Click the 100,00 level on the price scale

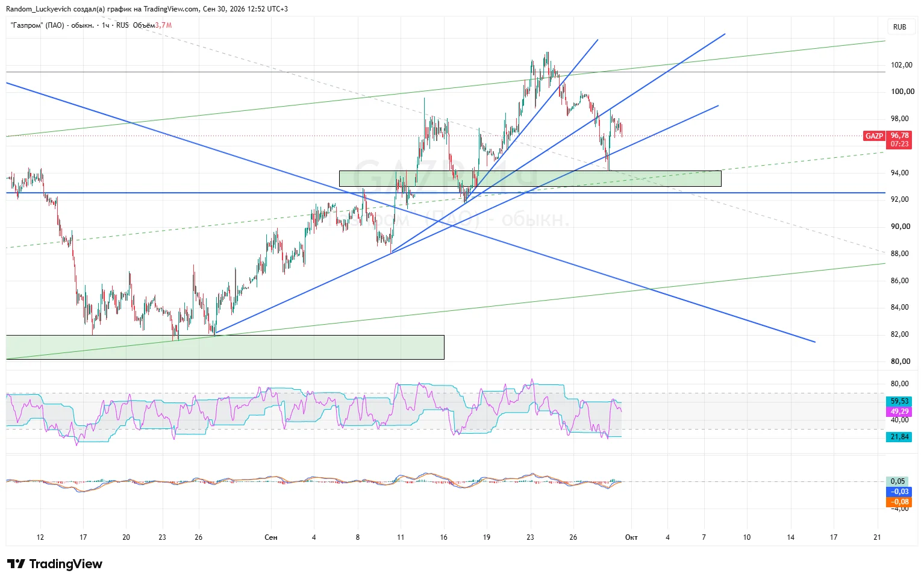click(902, 92)
